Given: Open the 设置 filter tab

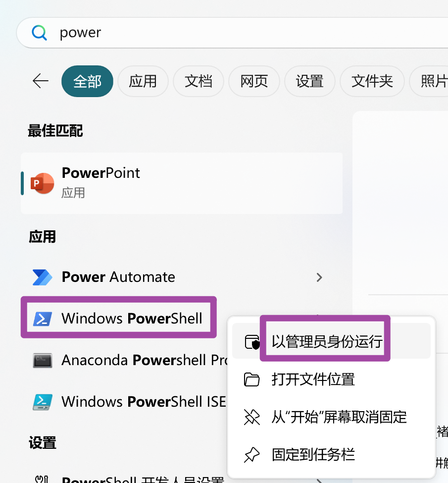Looking at the screenshot, I should (310, 81).
